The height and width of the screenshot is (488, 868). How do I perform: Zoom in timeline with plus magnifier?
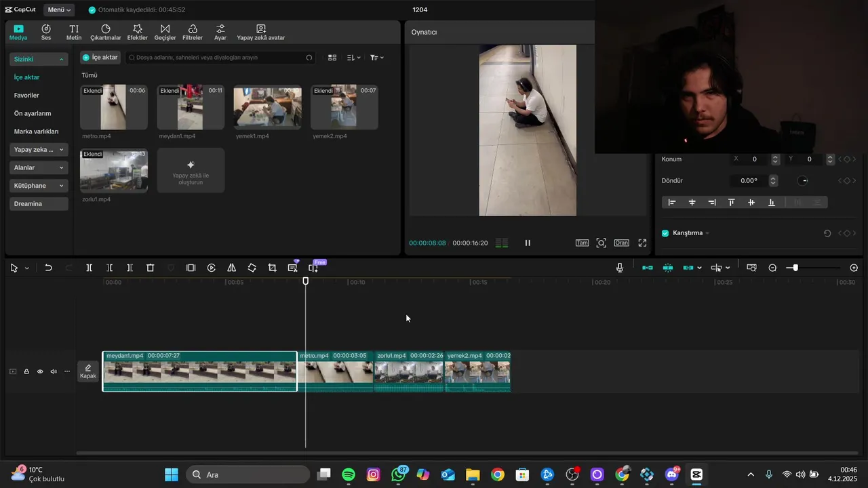[854, 268]
